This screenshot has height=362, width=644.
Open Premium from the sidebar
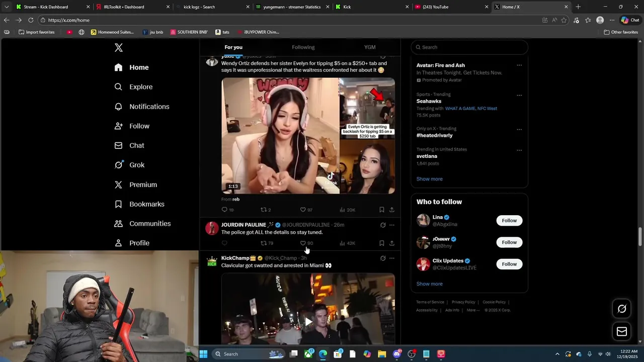[x=136, y=185]
